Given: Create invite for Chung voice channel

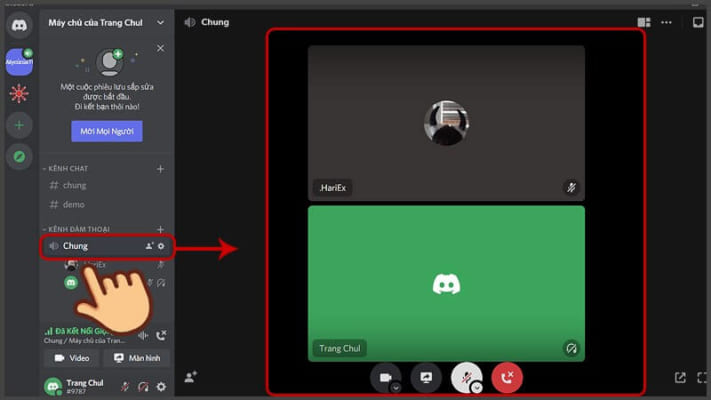Looking at the screenshot, I should point(149,246).
